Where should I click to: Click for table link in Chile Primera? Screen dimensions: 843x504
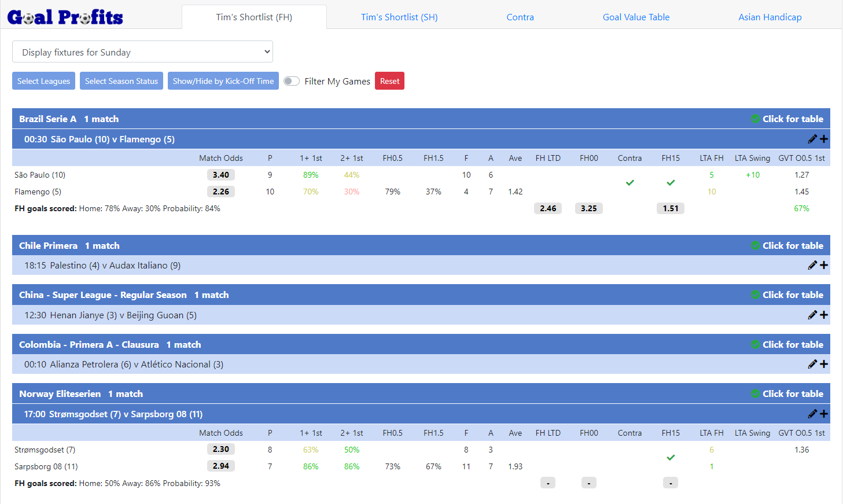click(x=793, y=245)
